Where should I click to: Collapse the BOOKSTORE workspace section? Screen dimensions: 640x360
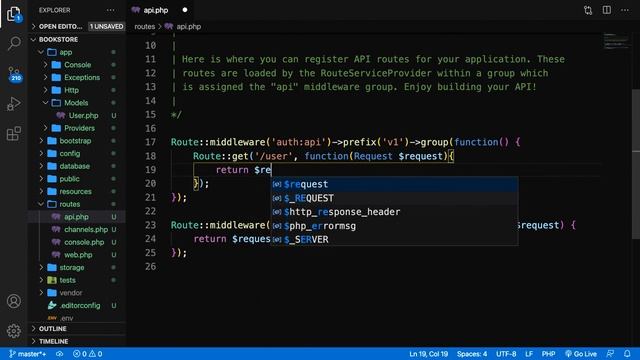tap(77, 39)
